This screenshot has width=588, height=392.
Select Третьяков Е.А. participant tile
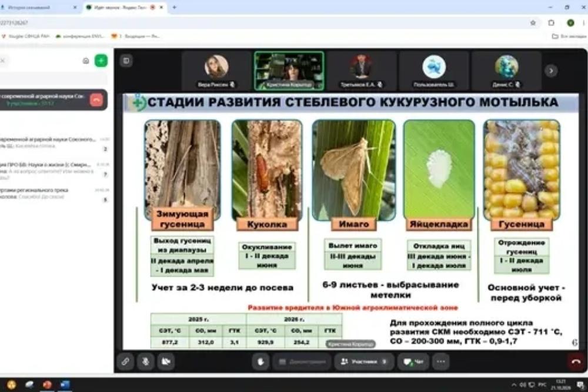click(x=361, y=71)
